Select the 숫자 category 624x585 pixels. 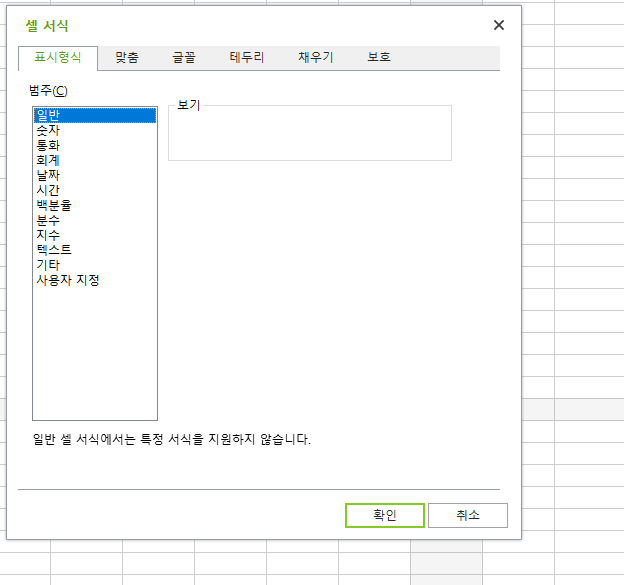click(95, 130)
